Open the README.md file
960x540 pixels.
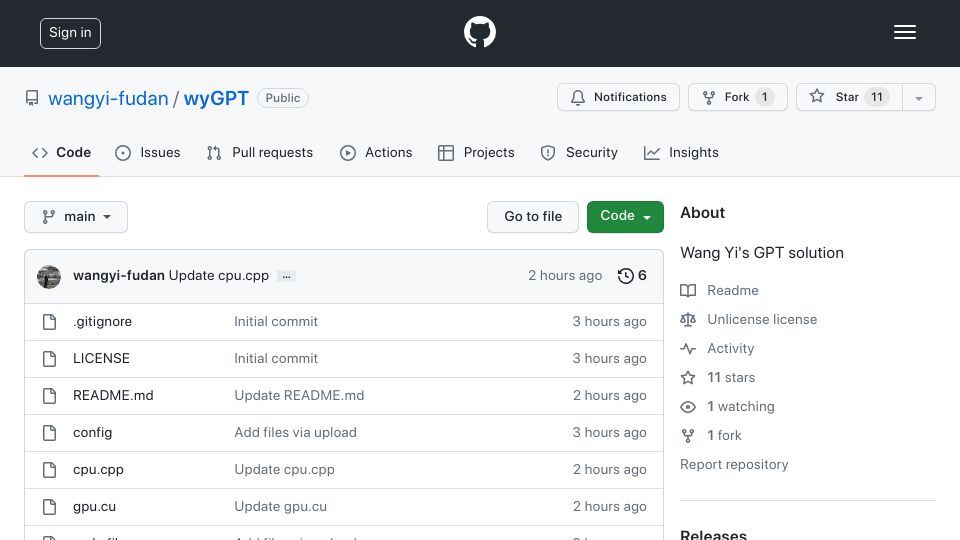113,396
